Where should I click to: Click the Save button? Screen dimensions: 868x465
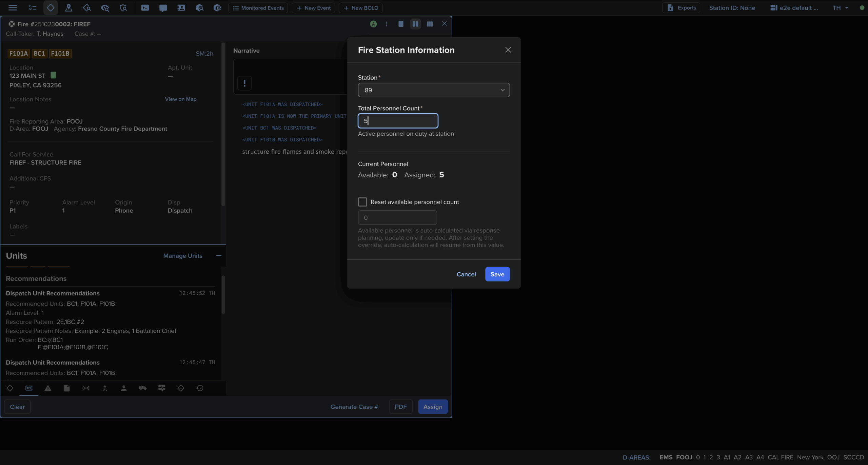[497, 274]
